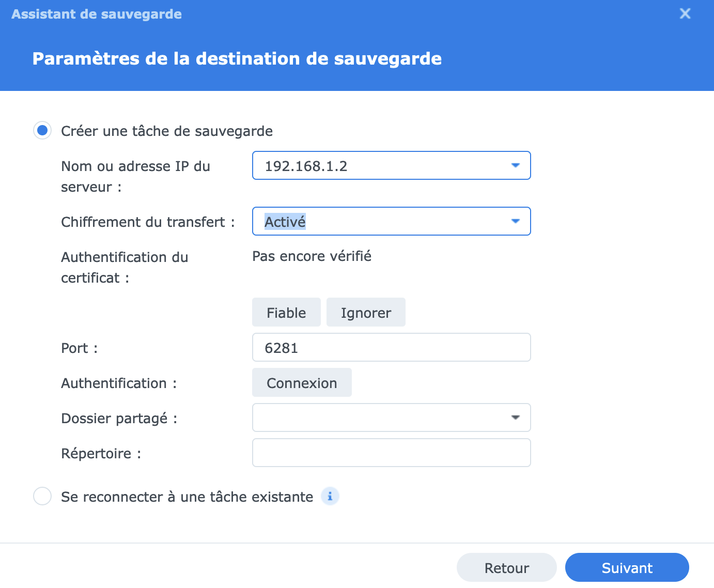Click the Connexion authentication button
714x588 pixels.
(302, 383)
